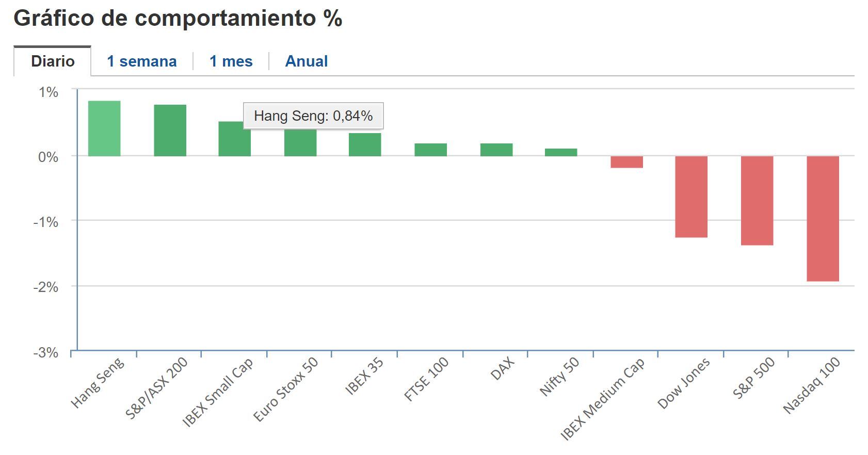868x455 pixels.
Task: Click the Nasdaq 100 axis label
Action: pos(812,386)
